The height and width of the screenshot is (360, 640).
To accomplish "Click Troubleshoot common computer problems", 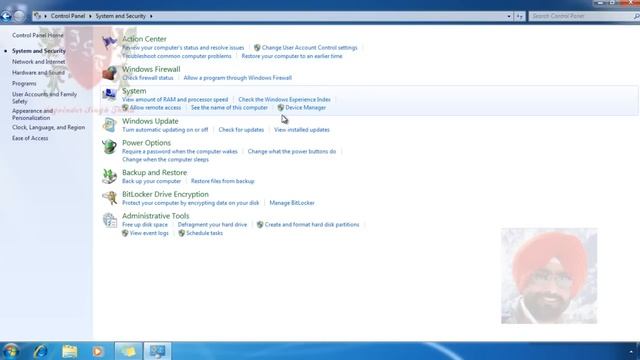I will (x=176, y=56).
